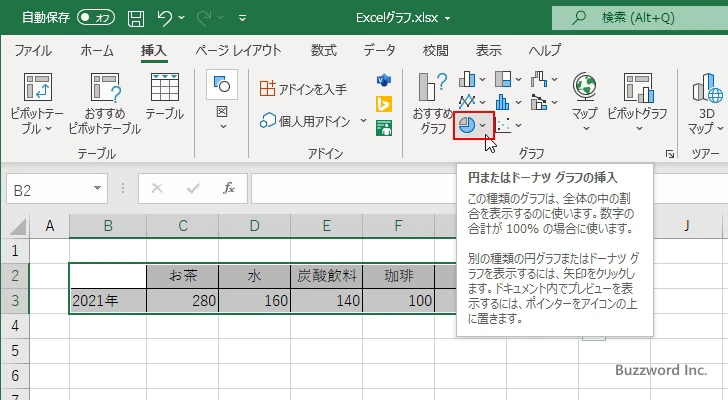Click the マップ chart icon
728x400 pixels.
(x=585, y=87)
